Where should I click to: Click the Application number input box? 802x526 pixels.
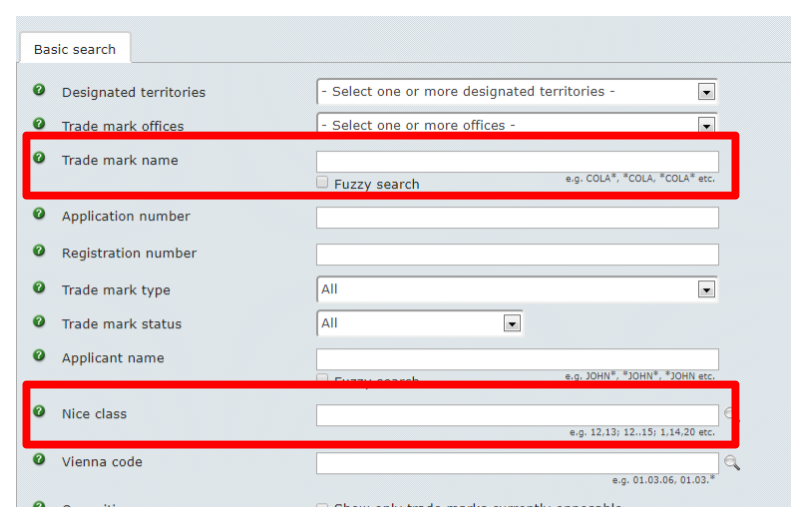[x=517, y=217]
